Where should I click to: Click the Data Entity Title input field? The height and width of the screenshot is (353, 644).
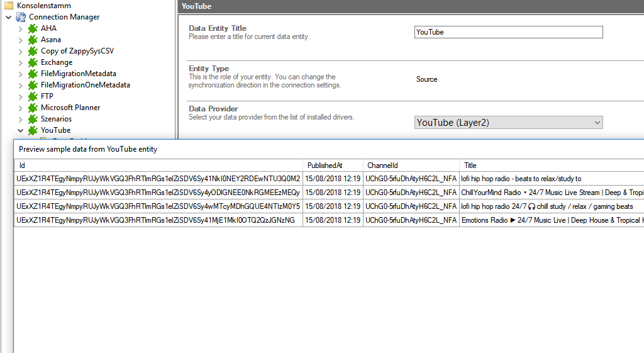point(508,32)
